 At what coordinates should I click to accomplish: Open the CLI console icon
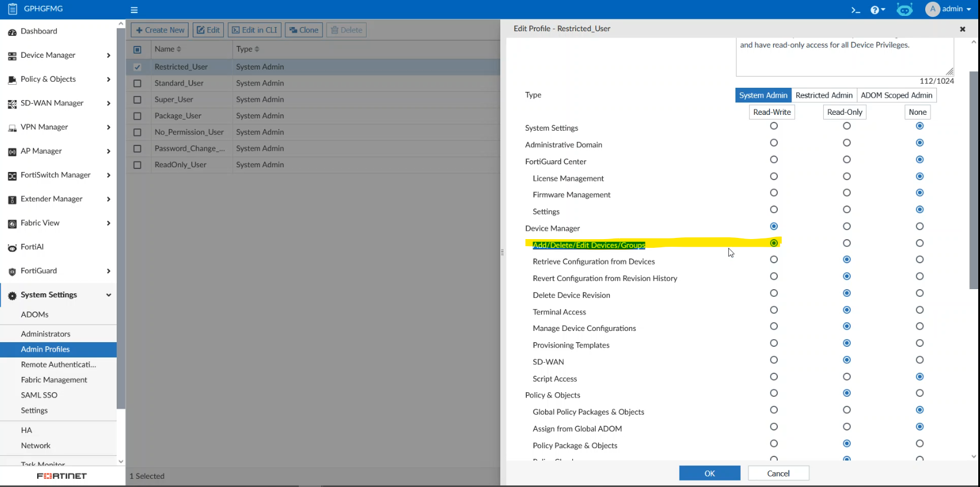click(856, 10)
